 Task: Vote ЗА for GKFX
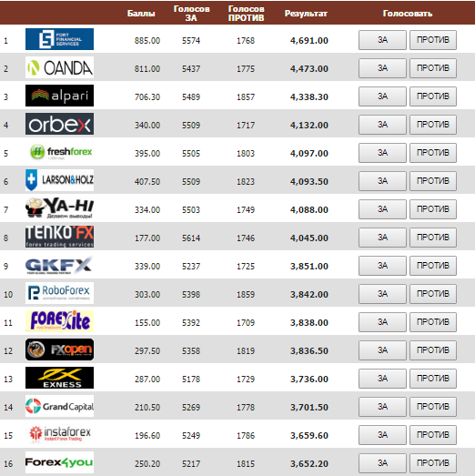coord(382,266)
